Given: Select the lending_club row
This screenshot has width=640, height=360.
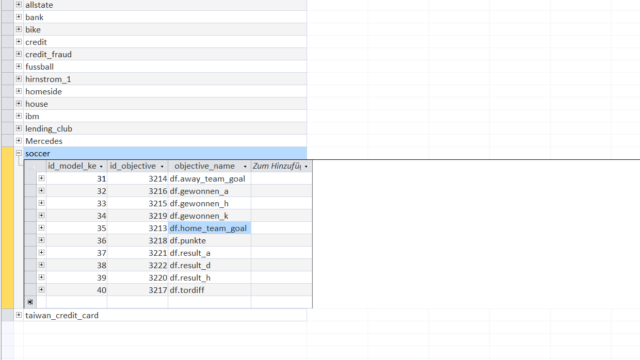Looking at the screenshot, I should (165, 129).
